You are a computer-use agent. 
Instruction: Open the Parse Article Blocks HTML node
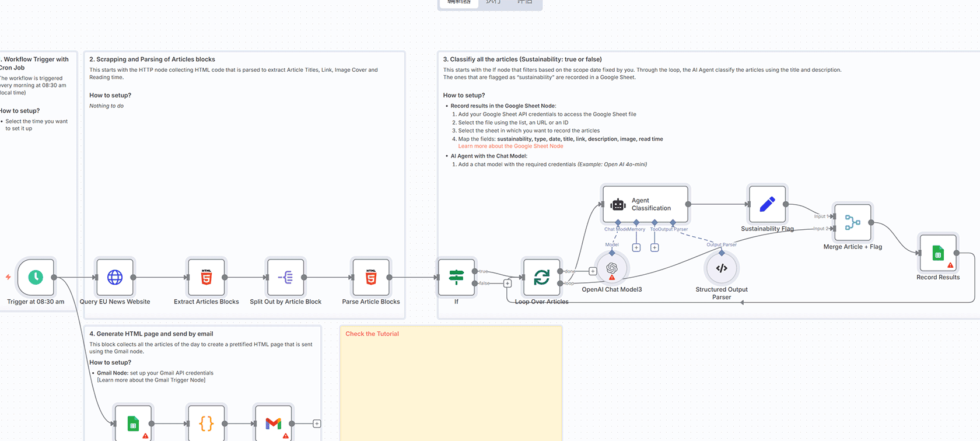[x=370, y=277]
